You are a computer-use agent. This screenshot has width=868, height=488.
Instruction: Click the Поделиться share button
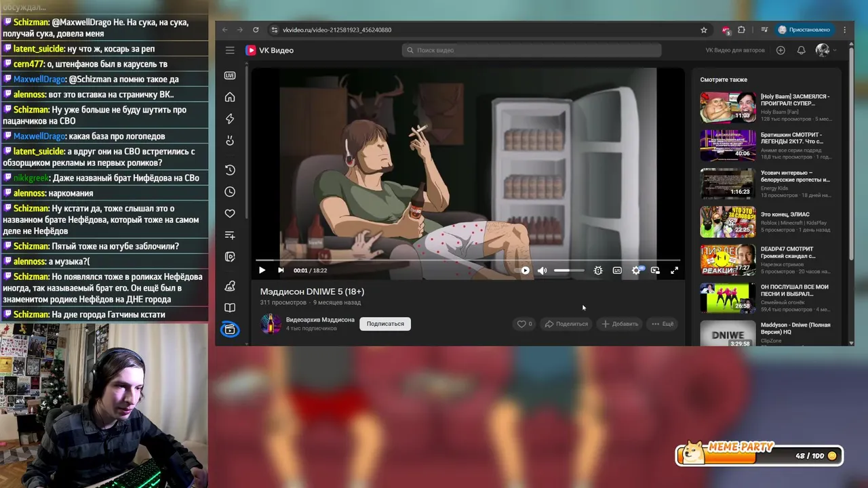pos(567,324)
